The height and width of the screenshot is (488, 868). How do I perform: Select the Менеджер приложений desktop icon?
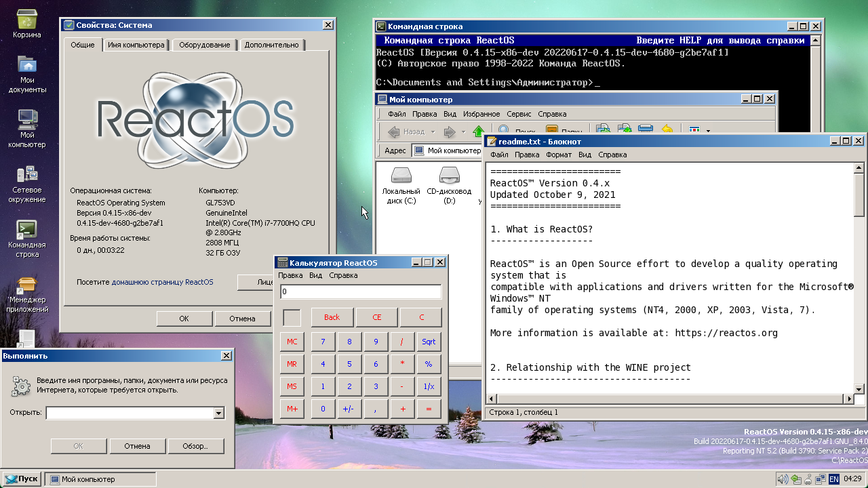pyautogui.click(x=27, y=293)
